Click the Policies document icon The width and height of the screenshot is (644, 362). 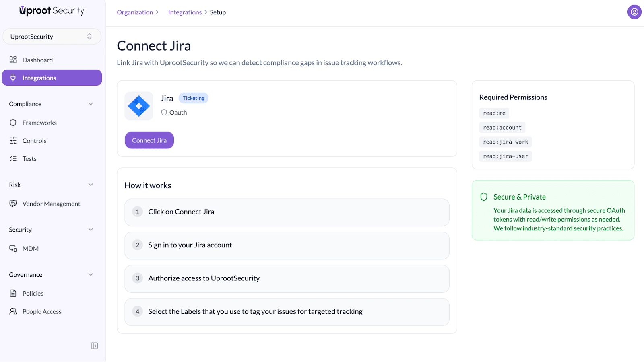point(13,293)
